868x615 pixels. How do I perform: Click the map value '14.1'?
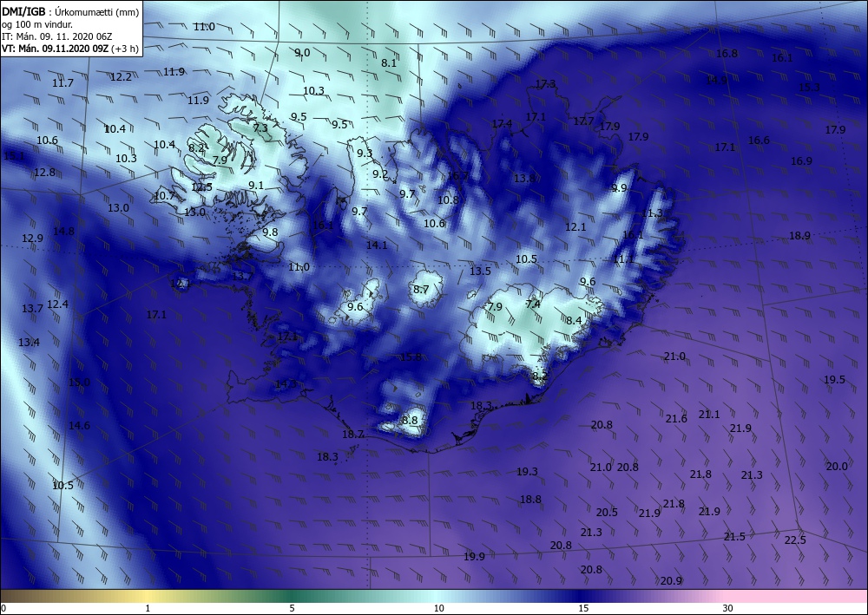pos(377,245)
